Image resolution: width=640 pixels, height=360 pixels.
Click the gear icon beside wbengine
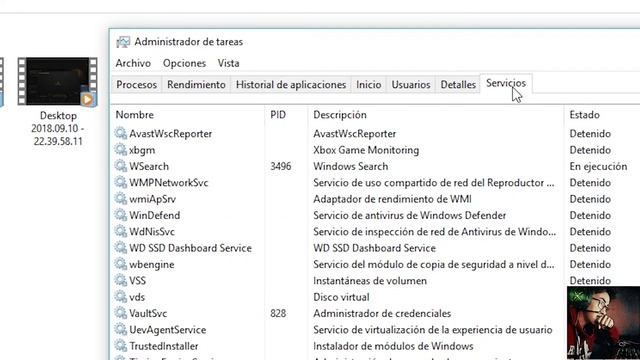pyautogui.click(x=121, y=264)
